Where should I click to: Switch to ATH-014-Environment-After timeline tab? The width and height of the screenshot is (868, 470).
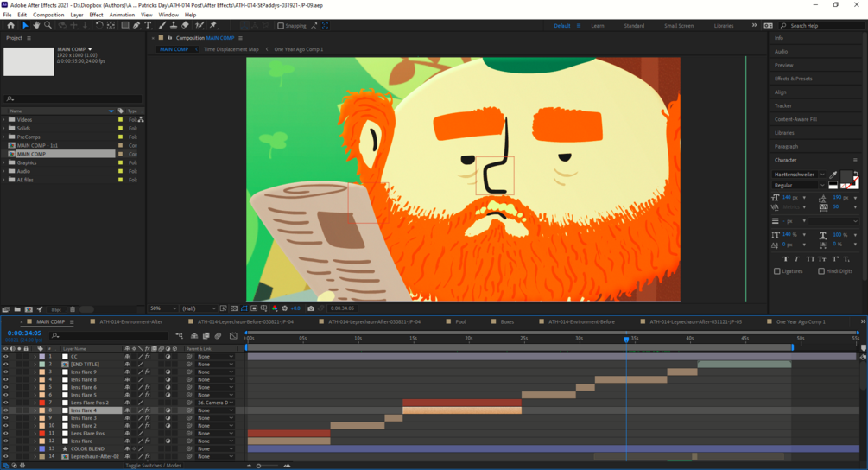[130, 321]
